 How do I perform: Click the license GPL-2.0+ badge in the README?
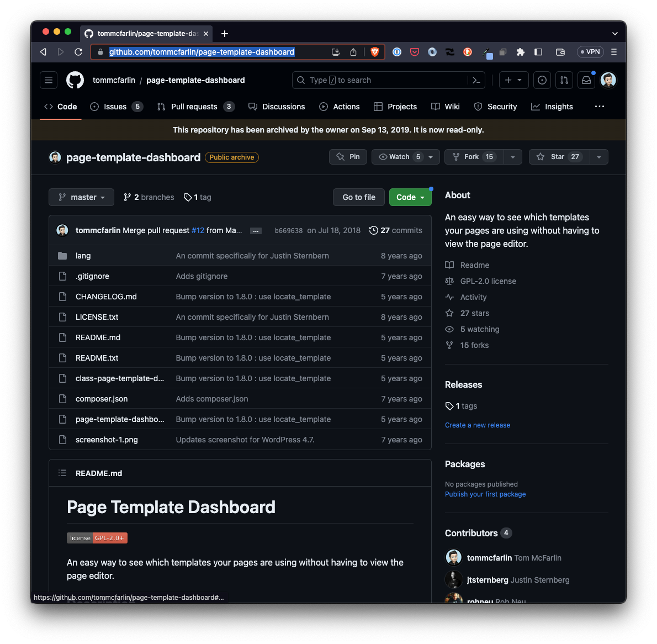point(97,538)
